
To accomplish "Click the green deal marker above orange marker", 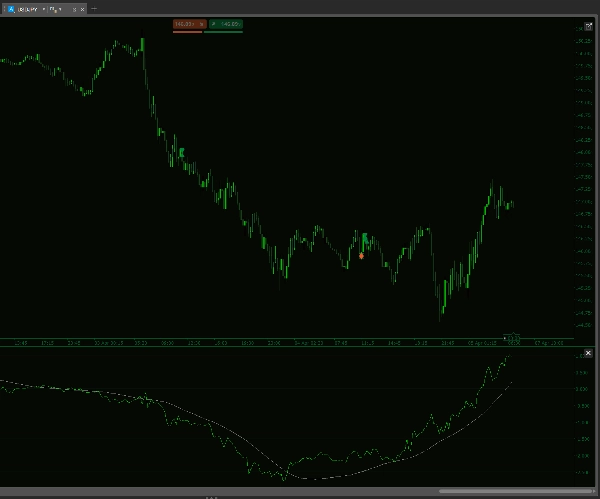I will coord(365,237).
